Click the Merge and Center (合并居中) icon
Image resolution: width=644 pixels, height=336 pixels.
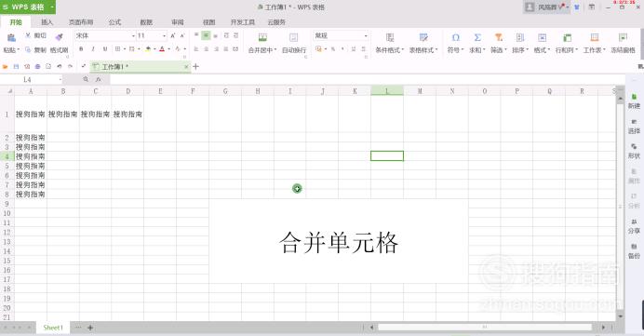tap(262, 38)
